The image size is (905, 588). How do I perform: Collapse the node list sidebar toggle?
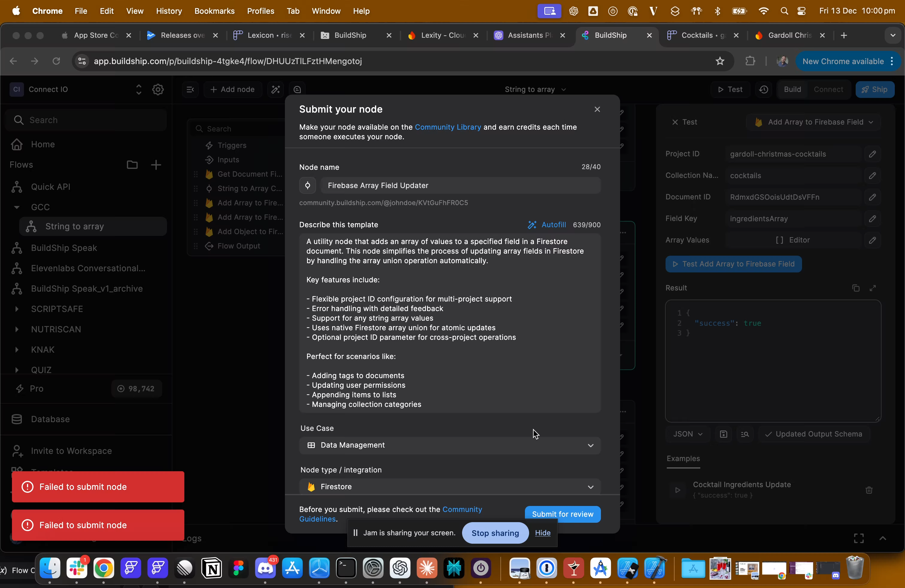pos(190,90)
